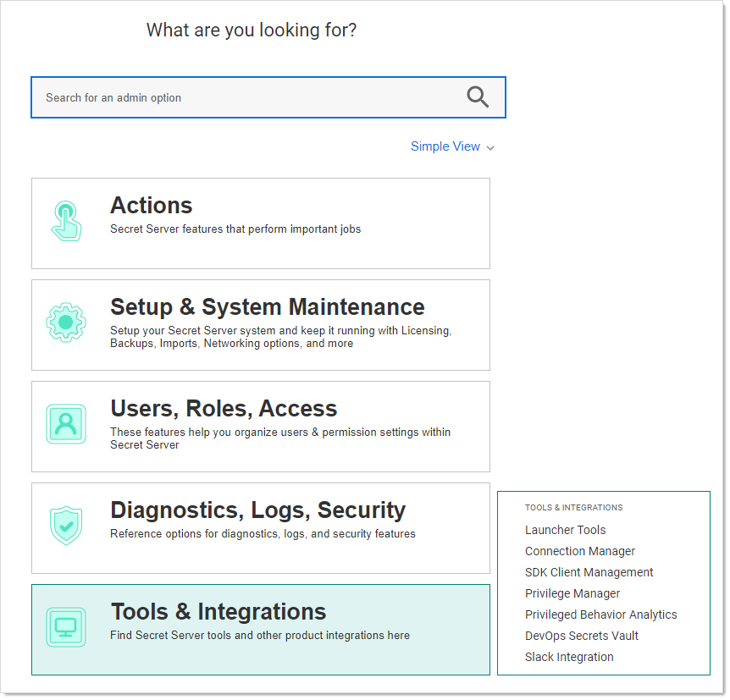The image size is (730, 700).
Task: Click the Diagnostics shield checkmark icon
Action: [66, 526]
